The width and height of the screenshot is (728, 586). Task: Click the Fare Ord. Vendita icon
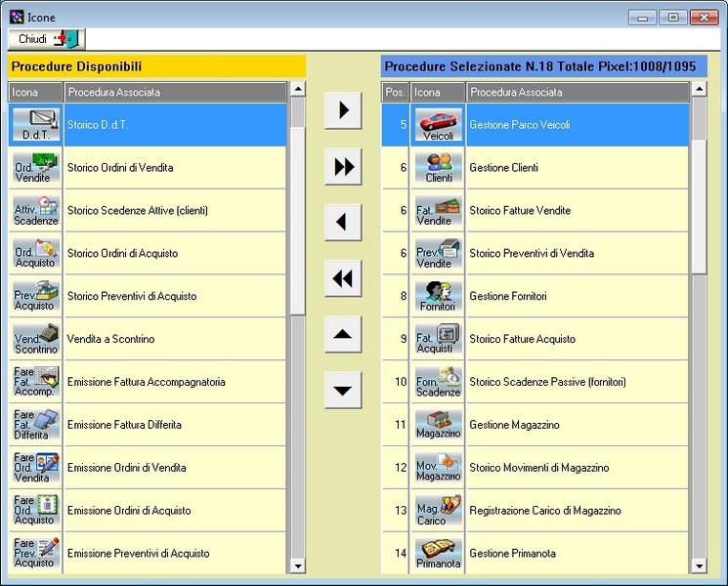pos(36,468)
